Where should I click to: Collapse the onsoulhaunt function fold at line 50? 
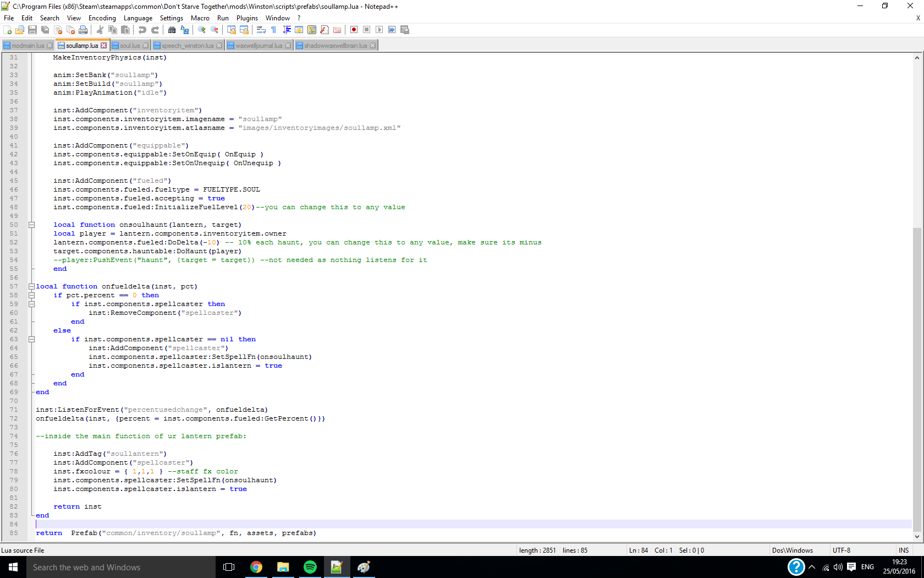tap(31, 225)
